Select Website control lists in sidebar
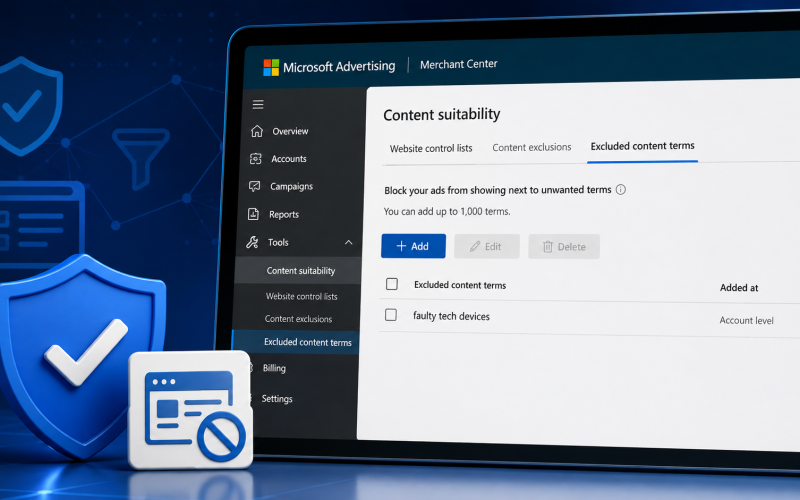 302,296
